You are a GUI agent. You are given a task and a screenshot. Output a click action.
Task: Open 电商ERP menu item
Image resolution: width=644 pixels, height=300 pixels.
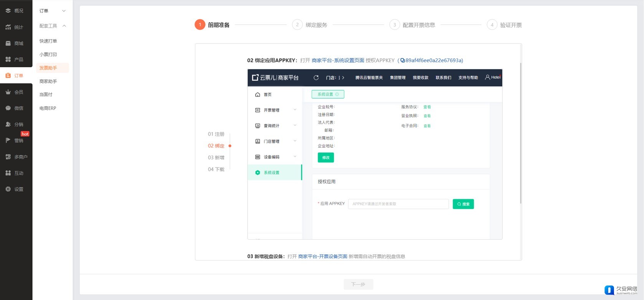click(x=48, y=108)
